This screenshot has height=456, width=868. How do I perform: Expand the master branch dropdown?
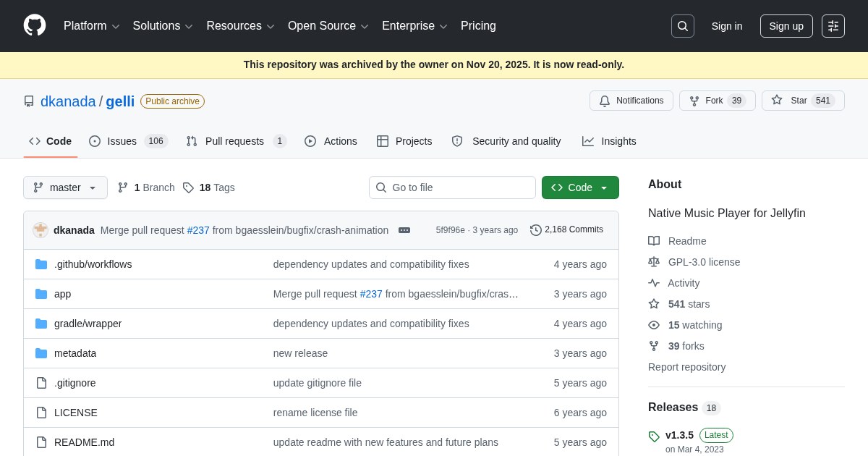coord(65,187)
